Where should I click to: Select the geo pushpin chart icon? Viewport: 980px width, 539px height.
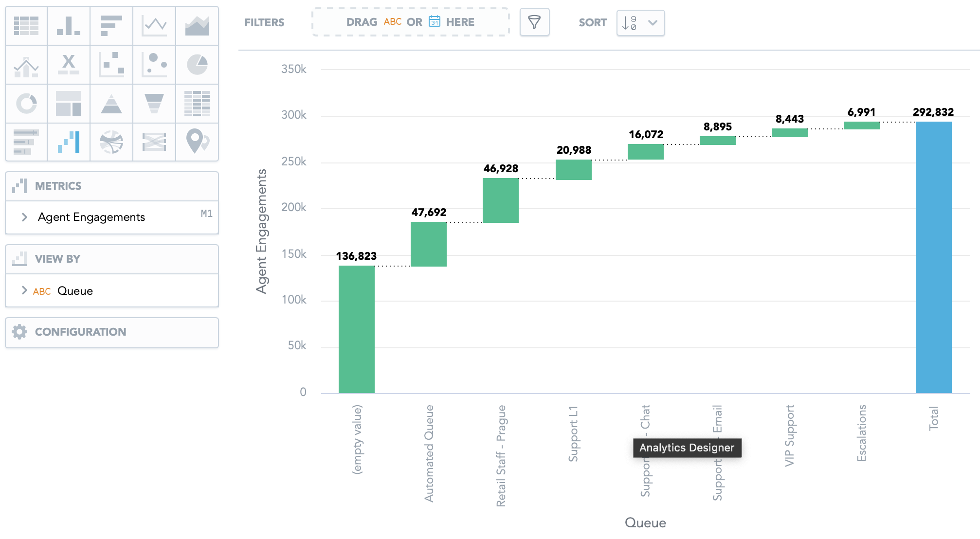(197, 142)
